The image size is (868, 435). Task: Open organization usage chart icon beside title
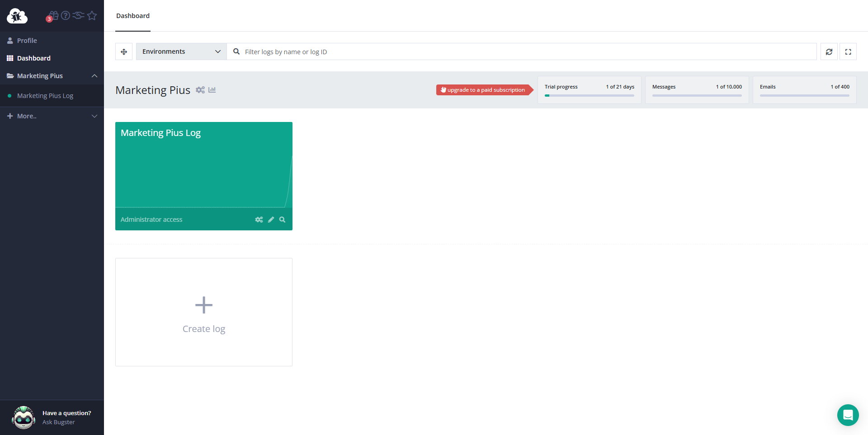pos(212,90)
